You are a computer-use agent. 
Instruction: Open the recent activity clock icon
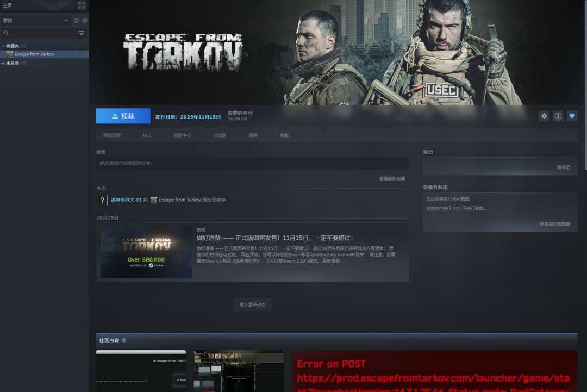76,21
